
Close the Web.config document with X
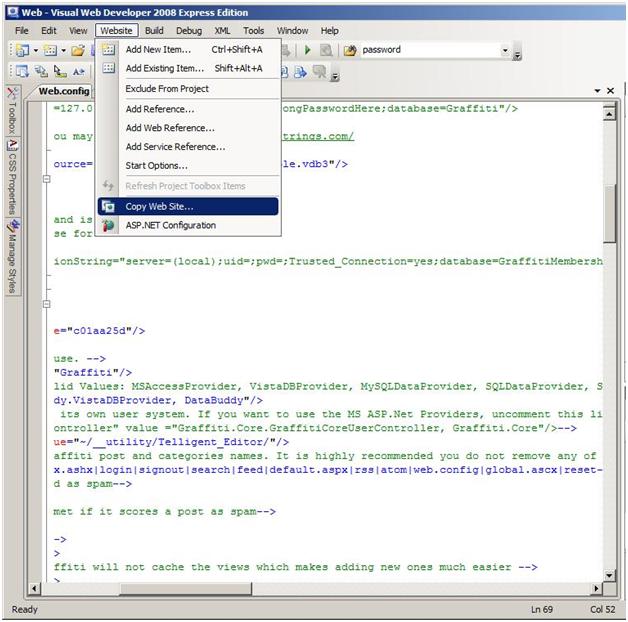(x=610, y=91)
